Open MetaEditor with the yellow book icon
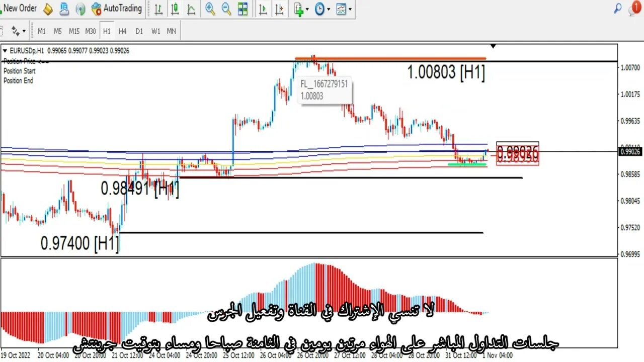The image size is (644, 362). tap(48, 9)
